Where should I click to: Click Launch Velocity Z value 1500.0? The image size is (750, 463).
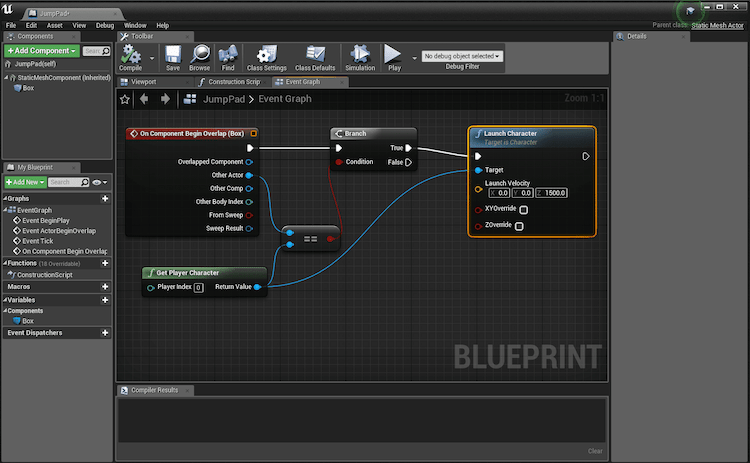[x=551, y=193]
